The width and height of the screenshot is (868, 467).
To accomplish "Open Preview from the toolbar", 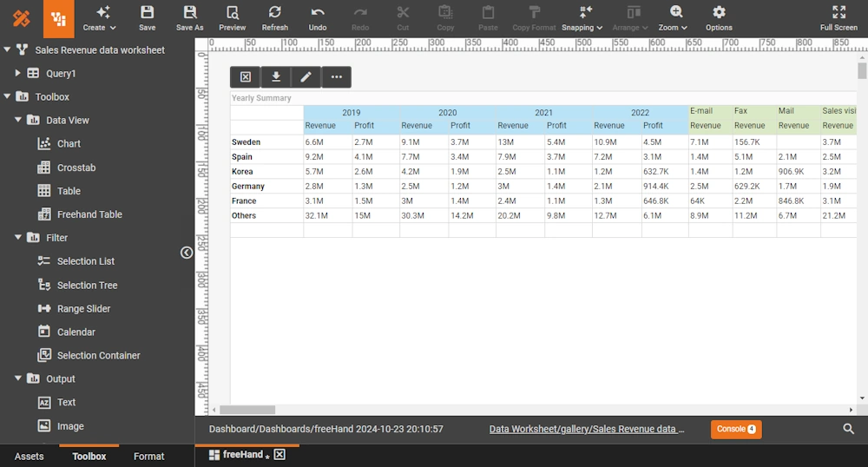I will coord(232,17).
